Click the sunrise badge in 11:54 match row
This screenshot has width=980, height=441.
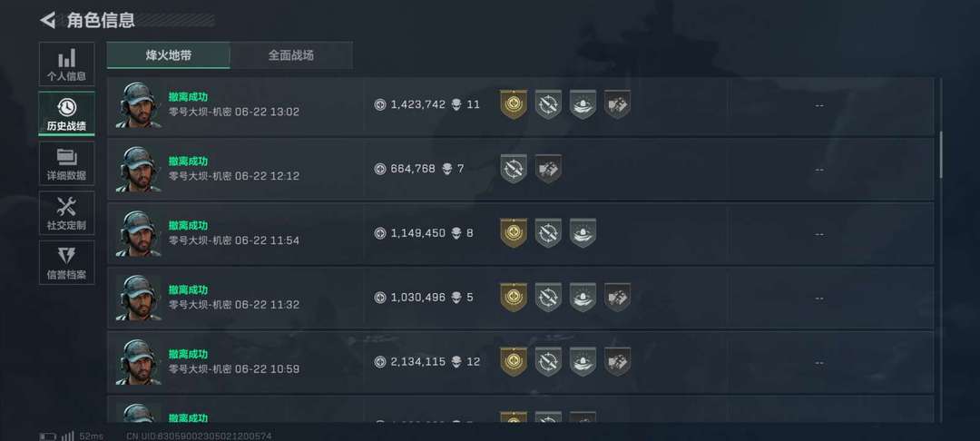point(583,233)
